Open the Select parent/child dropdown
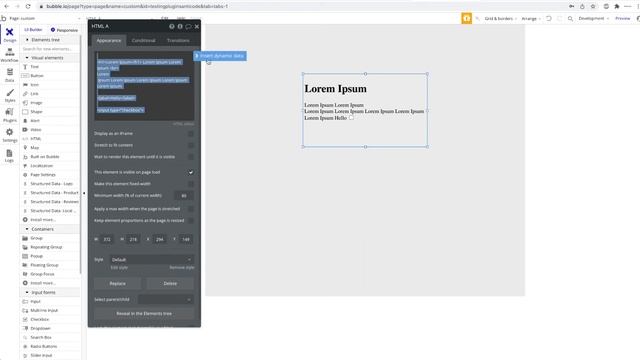Viewport: 640px width, 360px height. (x=166, y=300)
